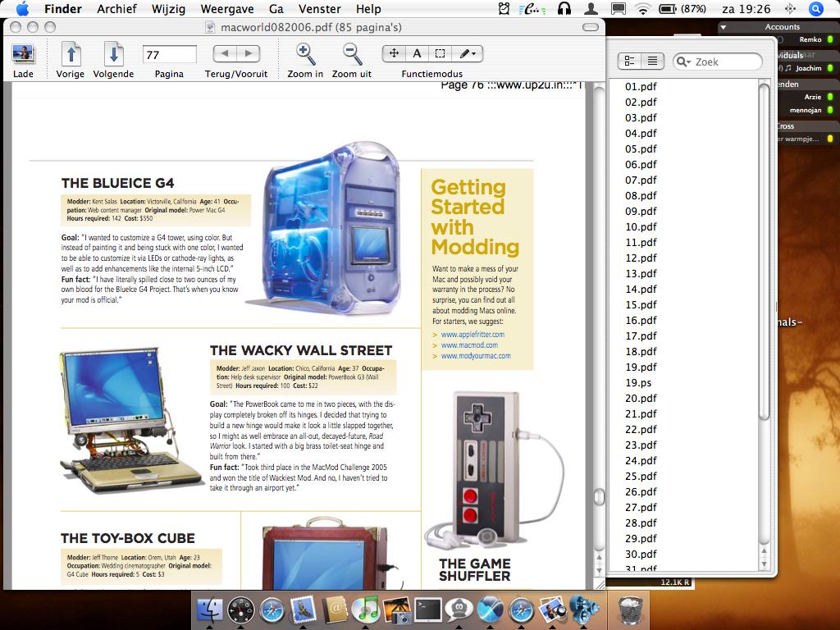The height and width of the screenshot is (630, 840).
Task: Click the Vooruit forward arrow
Action: (x=248, y=53)
